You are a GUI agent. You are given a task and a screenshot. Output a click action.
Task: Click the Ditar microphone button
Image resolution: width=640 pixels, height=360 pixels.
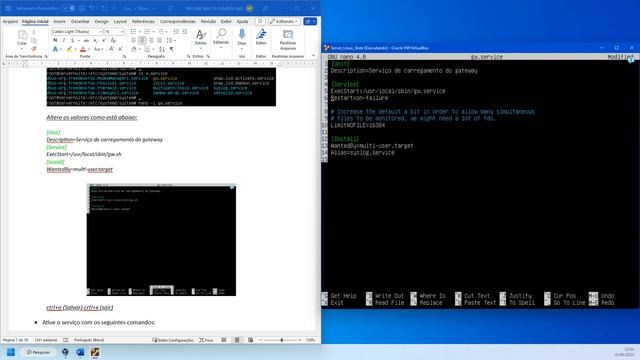[x=242, y=38]
